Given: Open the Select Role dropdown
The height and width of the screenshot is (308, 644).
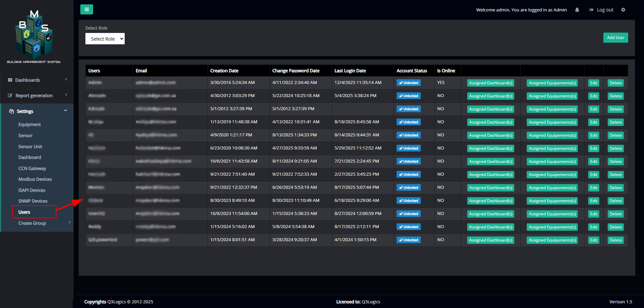Looking at the screenshot, I should (105, 39).
